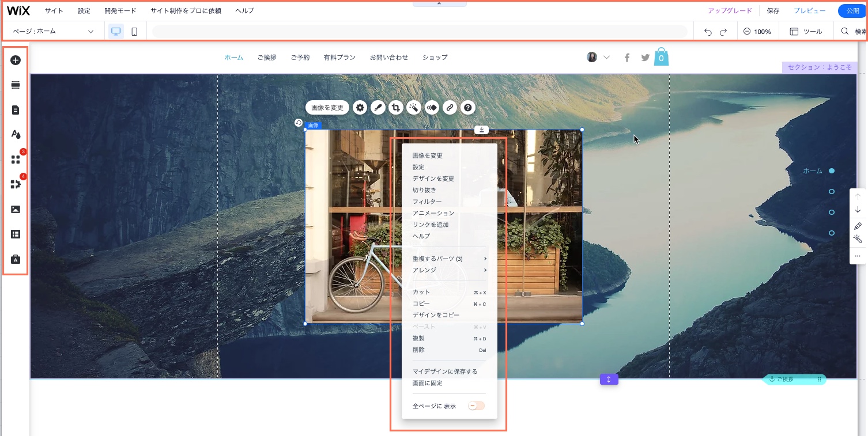Open サイト制作をプロに依頼 menu

[186, 11]
